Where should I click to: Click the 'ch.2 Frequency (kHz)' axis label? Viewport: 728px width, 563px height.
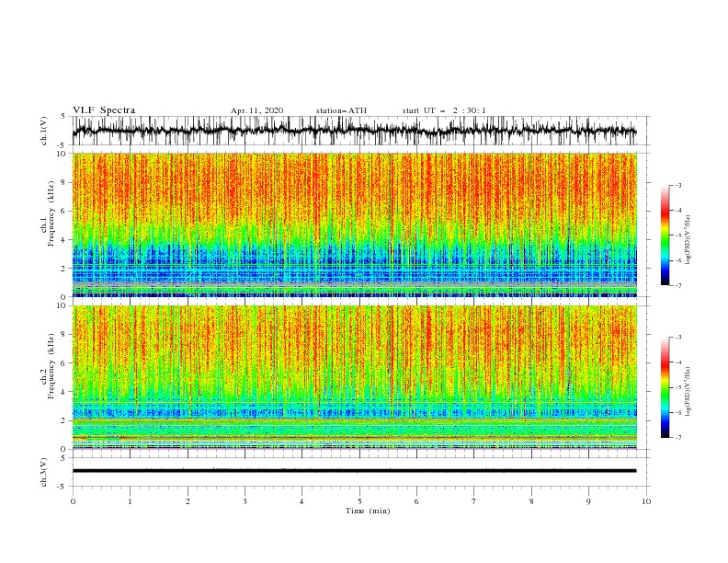point(48,366)
